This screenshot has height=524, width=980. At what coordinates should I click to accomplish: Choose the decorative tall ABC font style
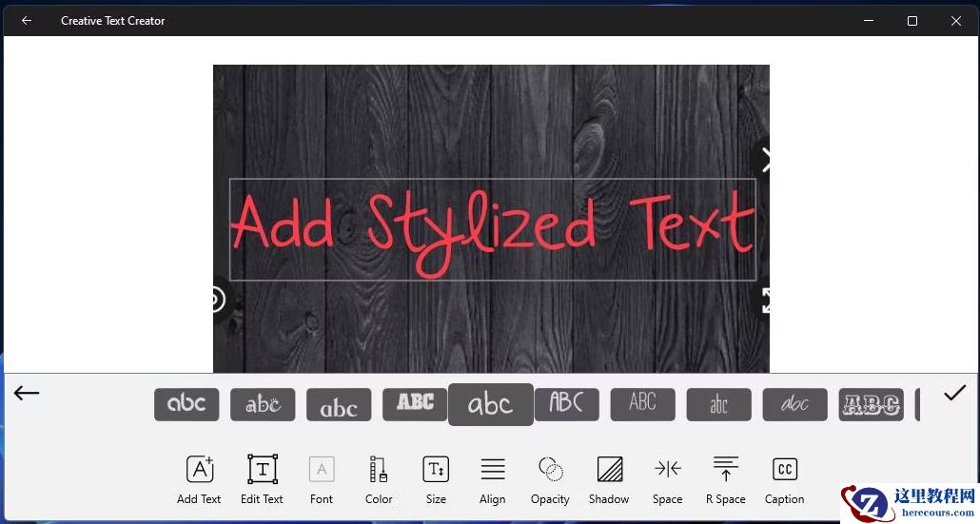click(567, 404)
